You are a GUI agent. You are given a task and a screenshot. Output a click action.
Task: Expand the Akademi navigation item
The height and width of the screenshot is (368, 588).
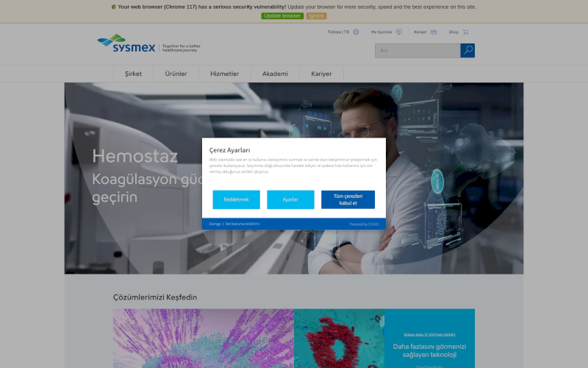tap(275, 74)
